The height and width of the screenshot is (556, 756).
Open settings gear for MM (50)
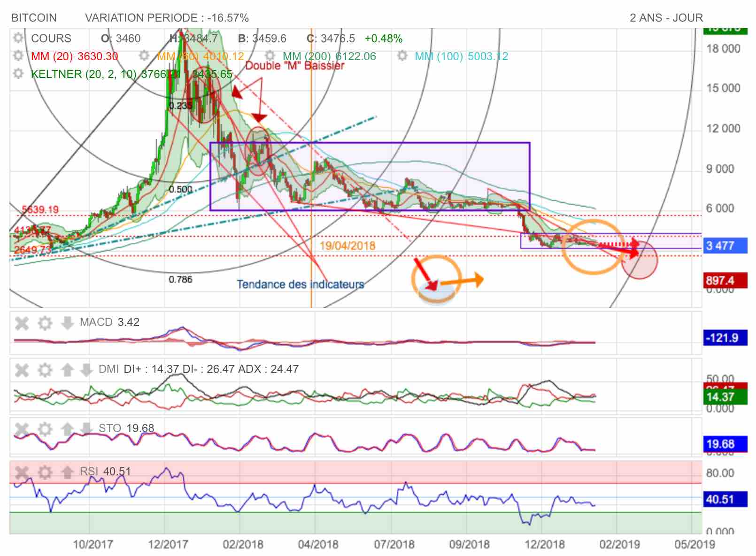pos(144,56)
